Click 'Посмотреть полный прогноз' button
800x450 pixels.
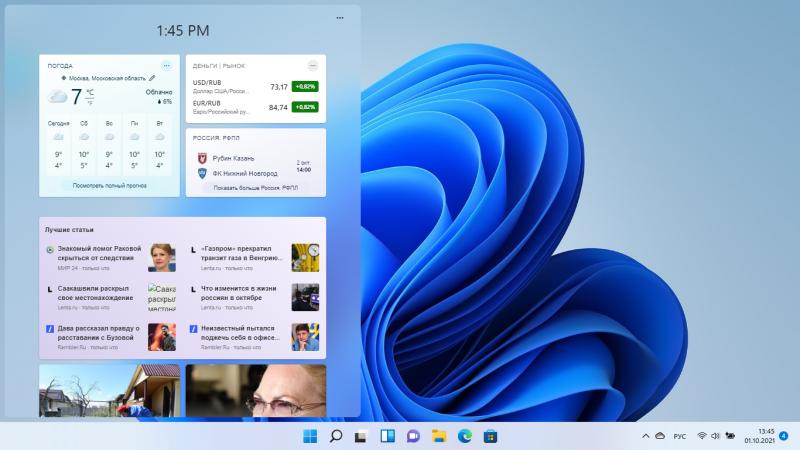110,186
